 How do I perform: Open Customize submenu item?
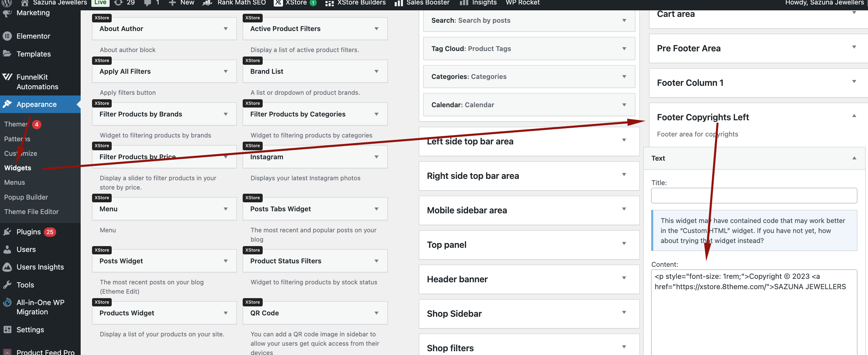[21, 153]
